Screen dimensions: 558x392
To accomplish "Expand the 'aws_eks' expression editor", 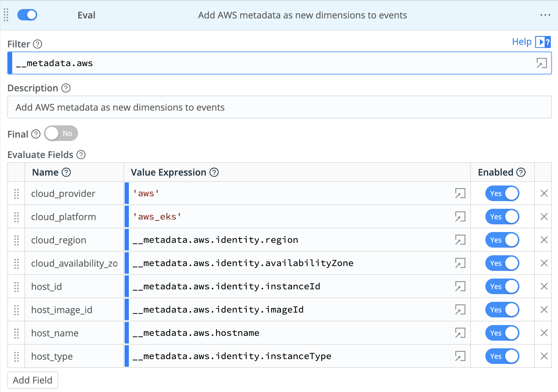I will point(460,217).
